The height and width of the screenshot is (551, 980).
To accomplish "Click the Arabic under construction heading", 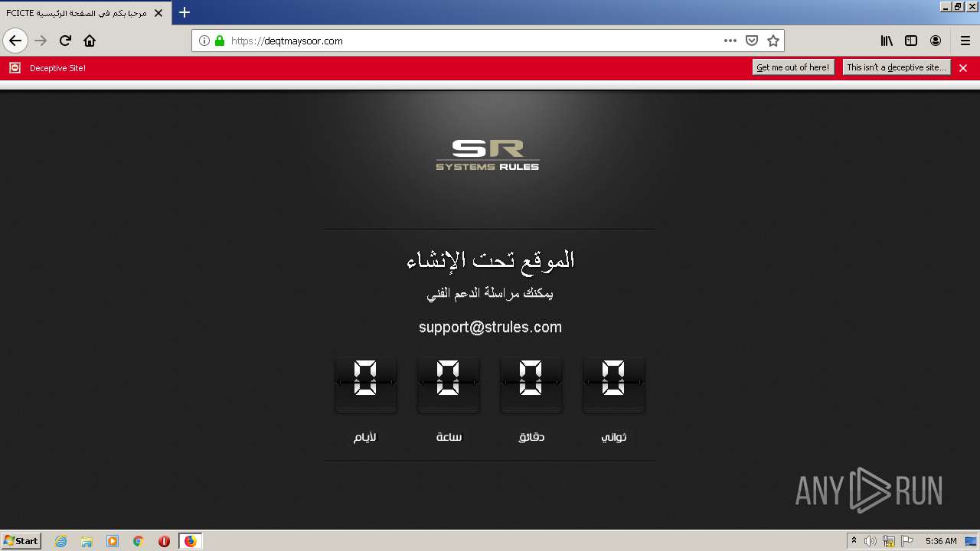I will point(490,260).
